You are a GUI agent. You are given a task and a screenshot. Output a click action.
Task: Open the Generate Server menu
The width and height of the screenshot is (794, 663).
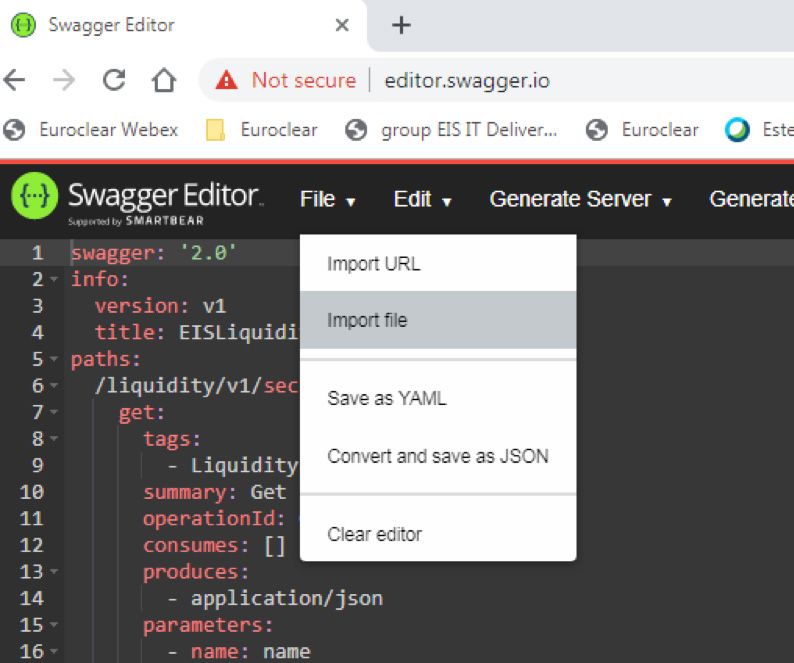[x=580, y=199]
